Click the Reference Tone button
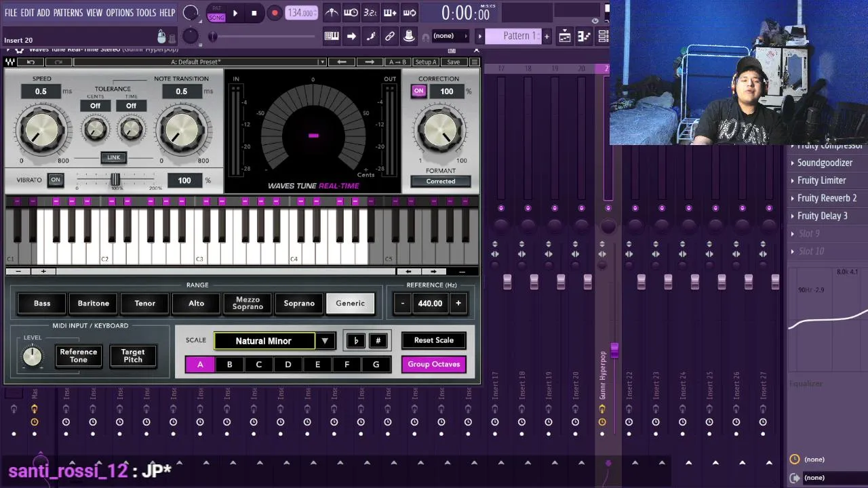868x488 pixels. click(79, 356)
